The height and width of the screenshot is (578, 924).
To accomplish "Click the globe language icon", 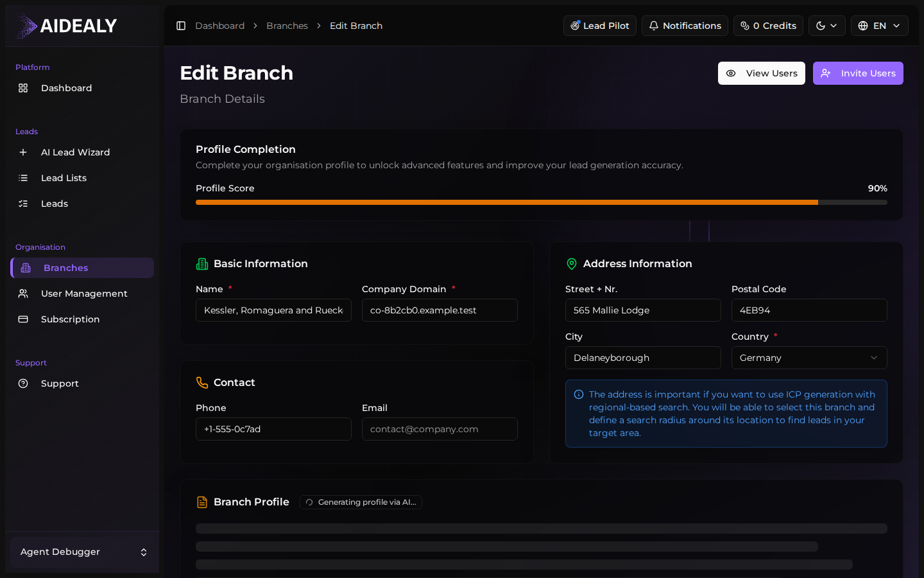I will pyautogui.click(x=863, y=26).
